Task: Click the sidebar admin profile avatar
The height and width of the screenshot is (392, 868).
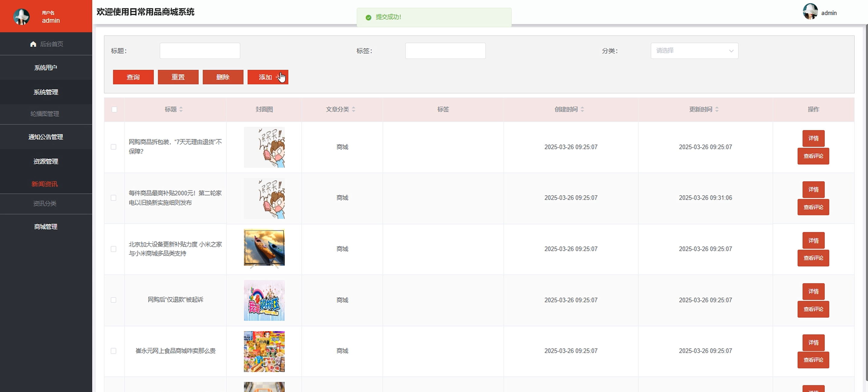Action: tap(21, 17)
